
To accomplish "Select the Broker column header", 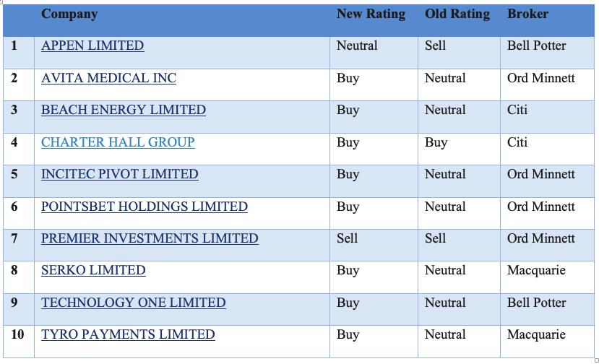I will pyautogui.click(x=528, y=14).
